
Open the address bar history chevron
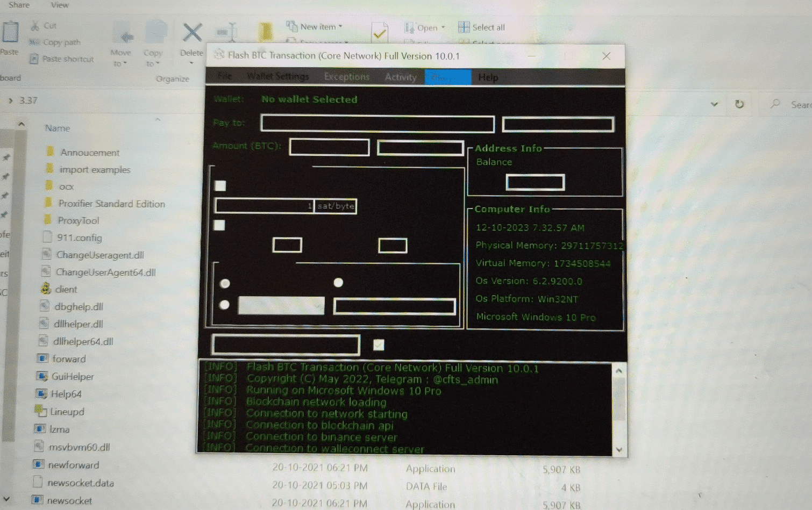[714, 104]
